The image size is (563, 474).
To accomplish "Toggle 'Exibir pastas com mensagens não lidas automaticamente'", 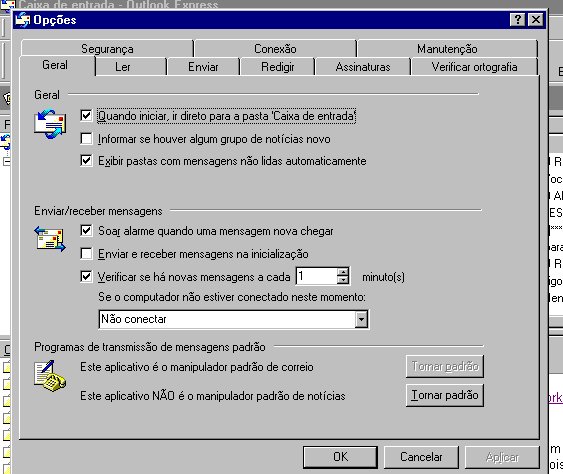I will pyautogui.click(x=86, y=160).
